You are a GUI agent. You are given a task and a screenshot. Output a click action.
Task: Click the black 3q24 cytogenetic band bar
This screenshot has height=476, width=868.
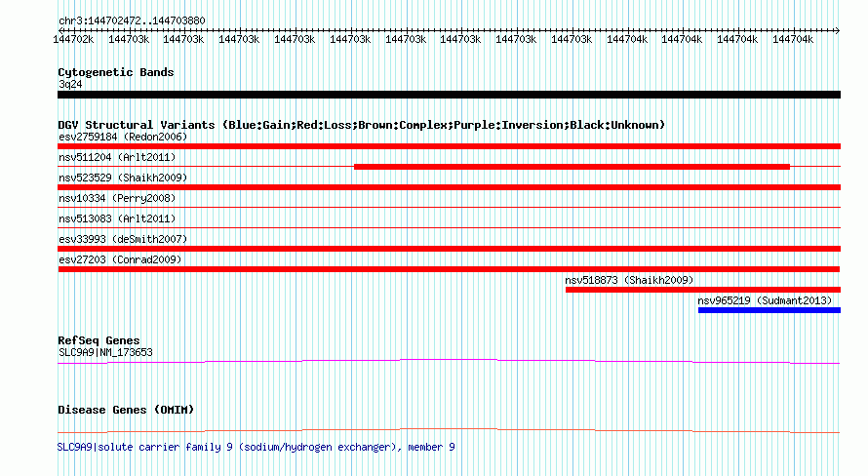pos(449,95)
